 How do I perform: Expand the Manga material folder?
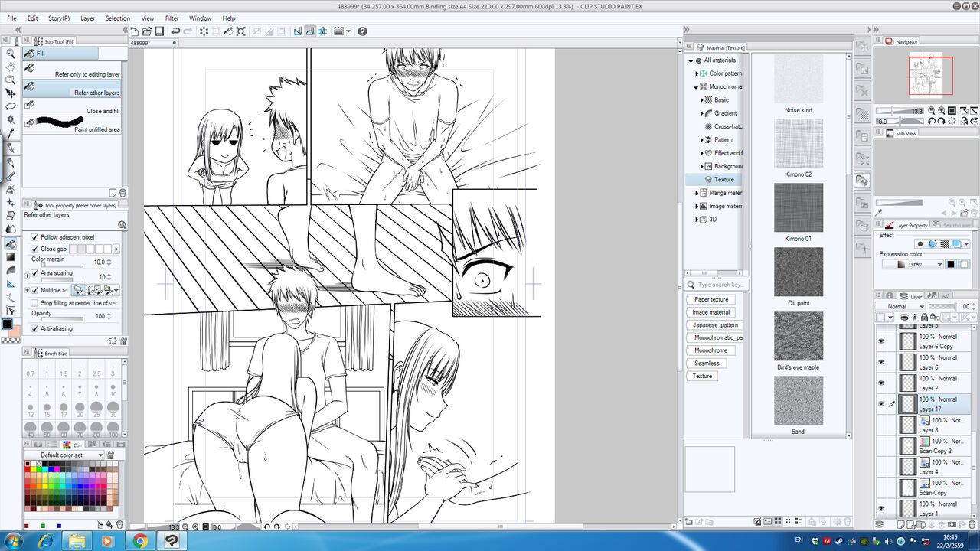(697, 193)
